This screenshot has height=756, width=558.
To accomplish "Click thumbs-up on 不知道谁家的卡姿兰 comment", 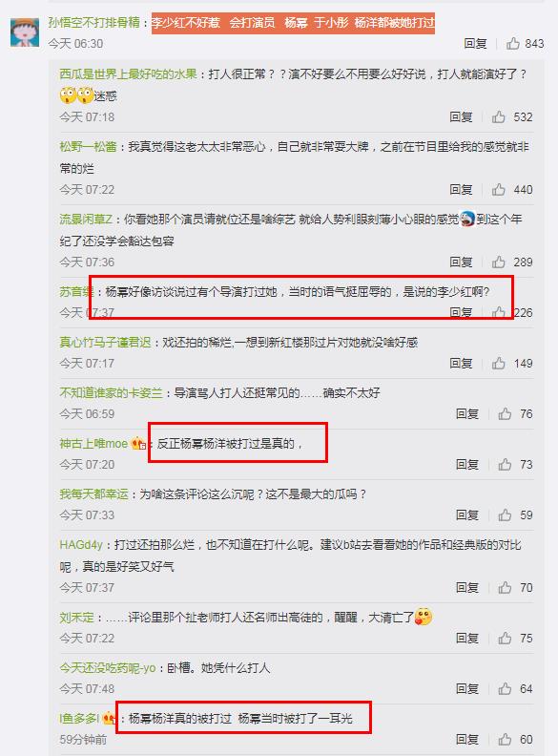I will coord(505,413).
